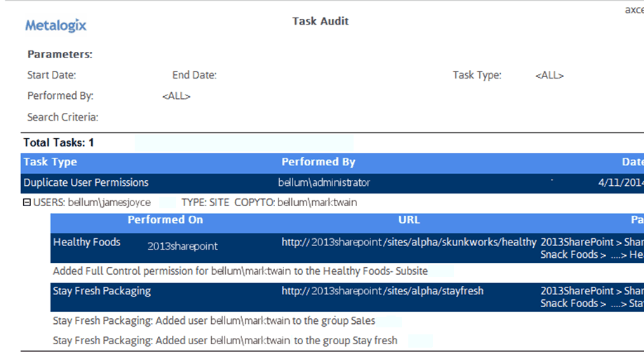Image resolution: width=644 pixels, height=354 pixels.
Task: Click the Start Date parameter label
Action: [51, 75]
